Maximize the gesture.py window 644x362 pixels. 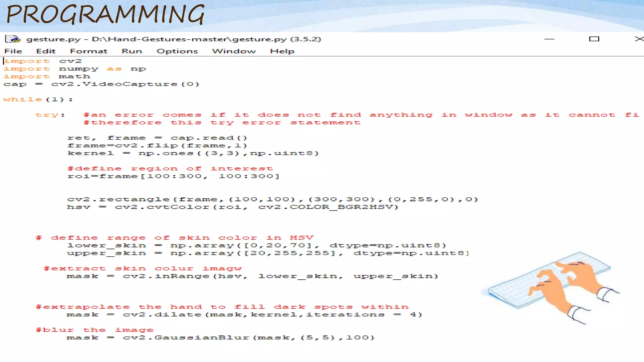point(594,39)
